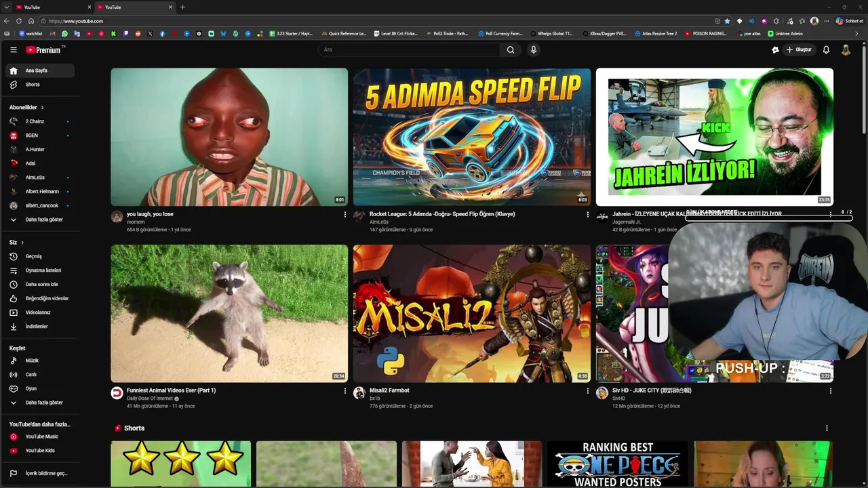Open YouTube account avatar menu
The height and width of the screenshot is (488, 868).
pos(846,49)
